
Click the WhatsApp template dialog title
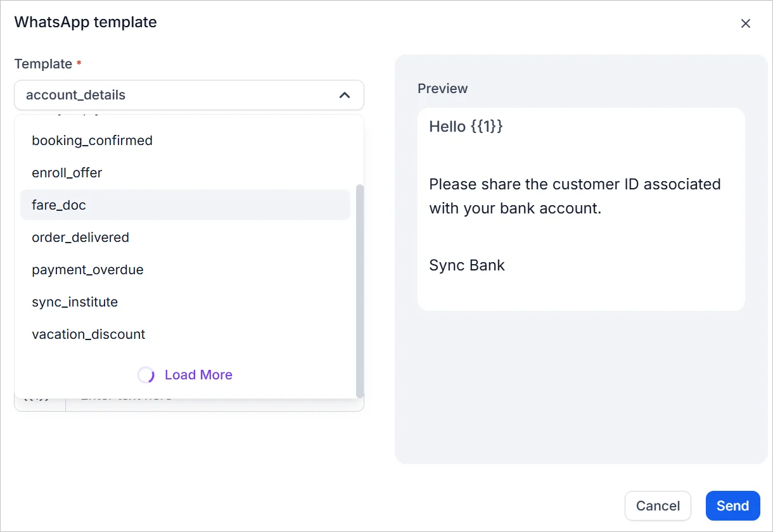point(86,22)
